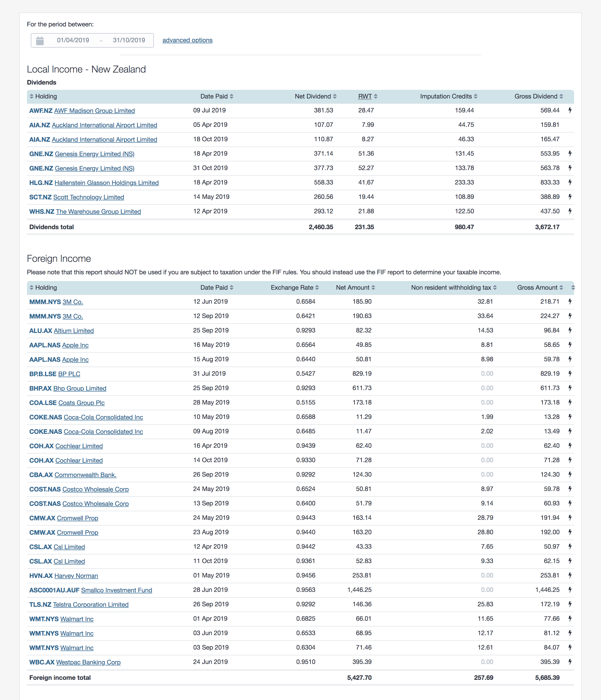This screenshot has width=601, height=700.
Task: Click lightning icon for Apple Inc 16 May row
Action: (570, 345)
